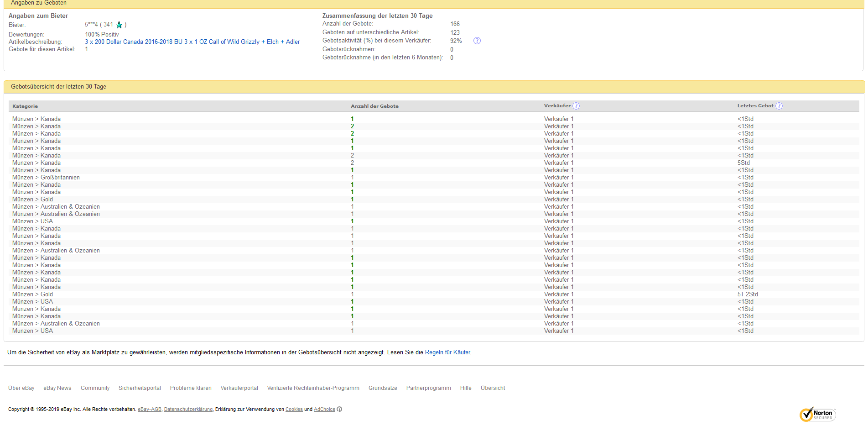
Task: Click the Norton Secured badge
Action: 817,415
